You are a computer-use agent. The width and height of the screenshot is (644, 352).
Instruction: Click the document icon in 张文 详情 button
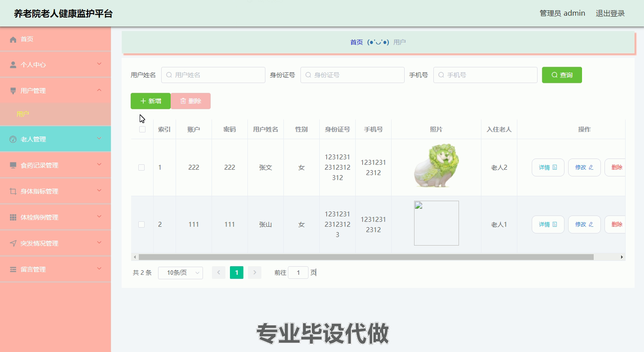pos(555,167)
